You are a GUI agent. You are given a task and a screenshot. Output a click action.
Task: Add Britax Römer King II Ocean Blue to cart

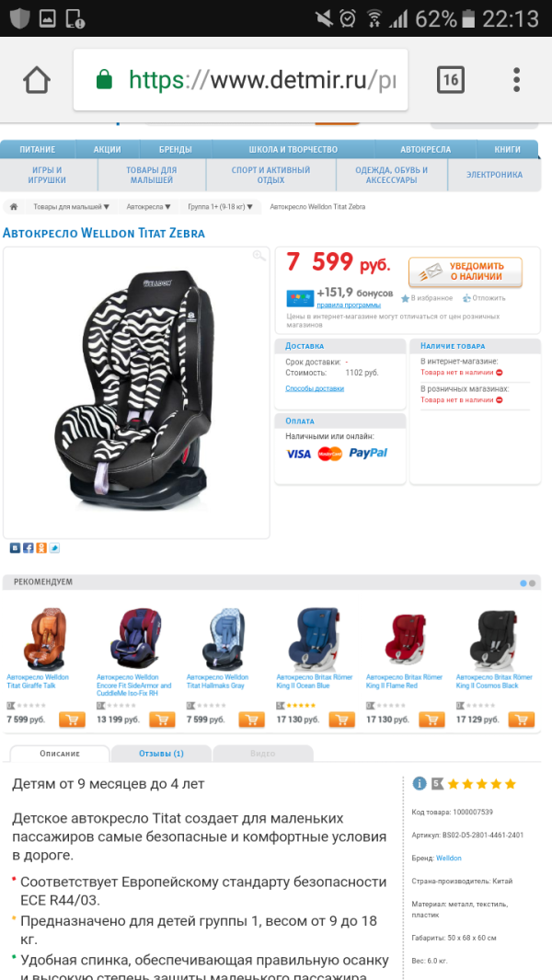[x=342, y=720]
